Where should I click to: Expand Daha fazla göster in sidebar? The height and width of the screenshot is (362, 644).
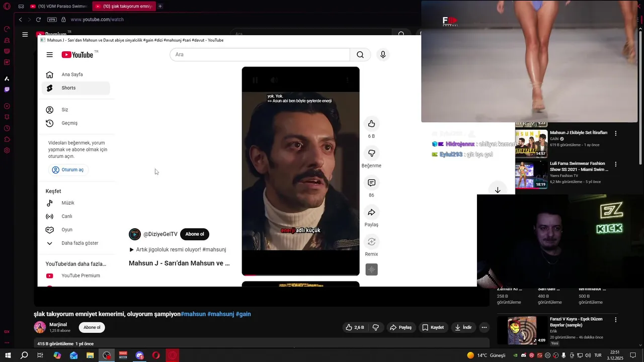[x=75, y=243]
